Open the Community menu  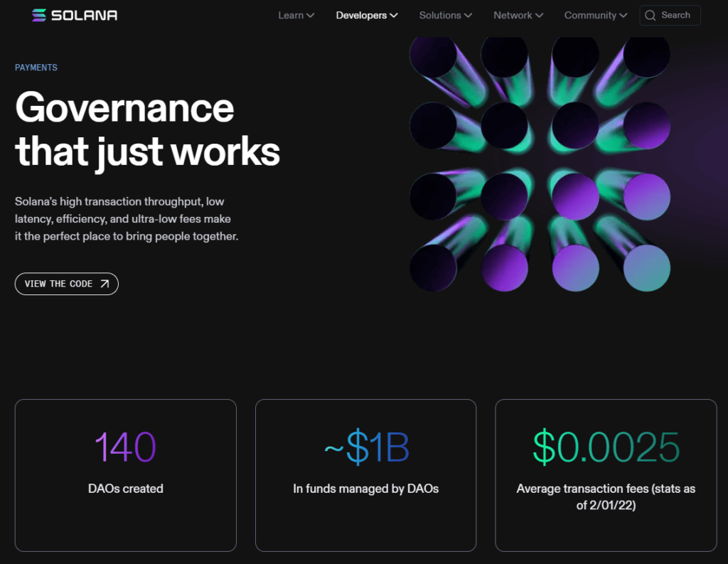click(x=596, y=16)
